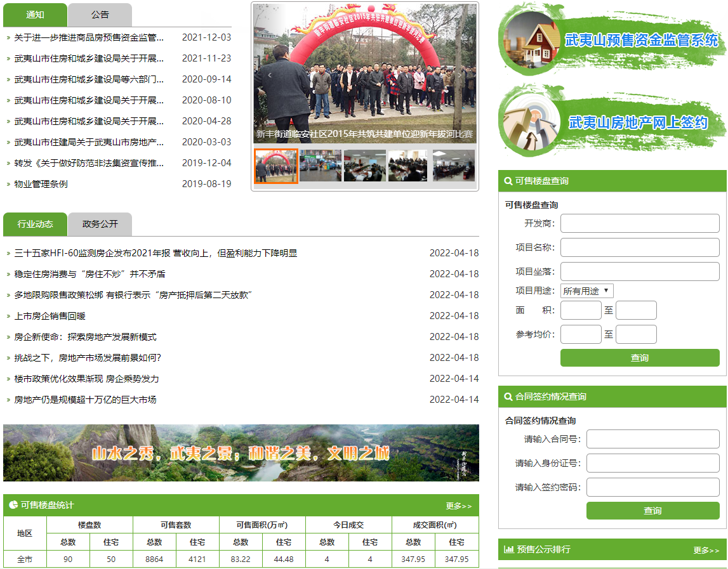Click the 开发商 input field
The image size is (728, 569).
pos(640,223)
